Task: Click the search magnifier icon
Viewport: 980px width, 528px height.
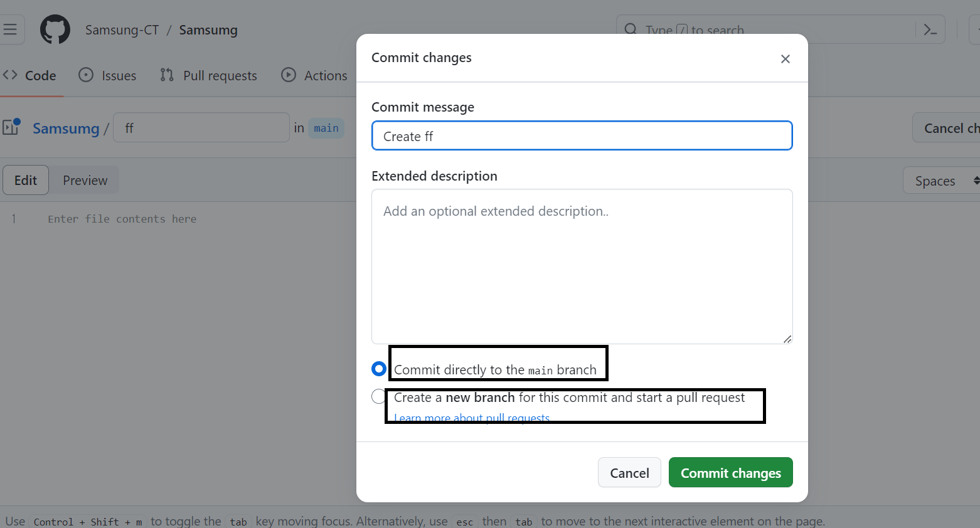Action: pyautogui.click(x=631, y=29)
